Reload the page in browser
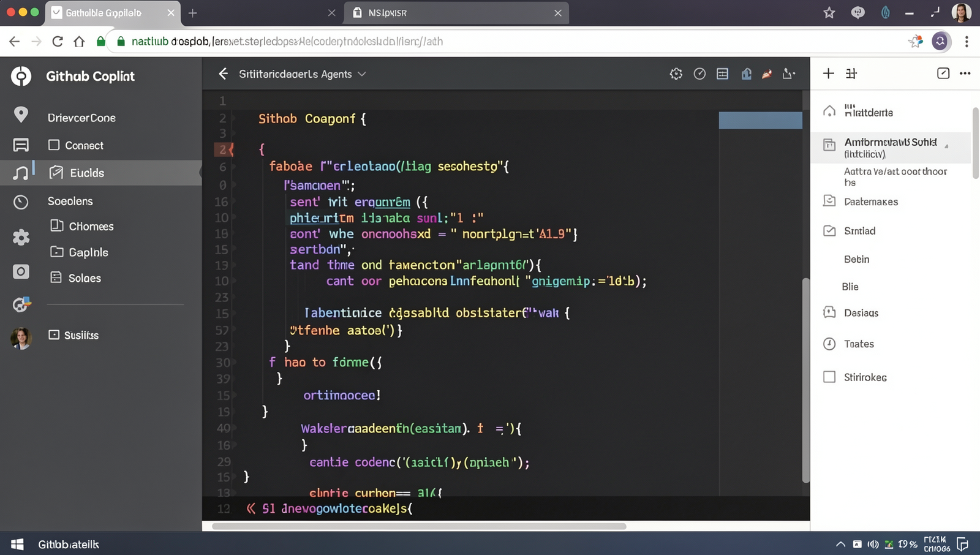Viewport: 980px width, 555px height. [58, 42]
